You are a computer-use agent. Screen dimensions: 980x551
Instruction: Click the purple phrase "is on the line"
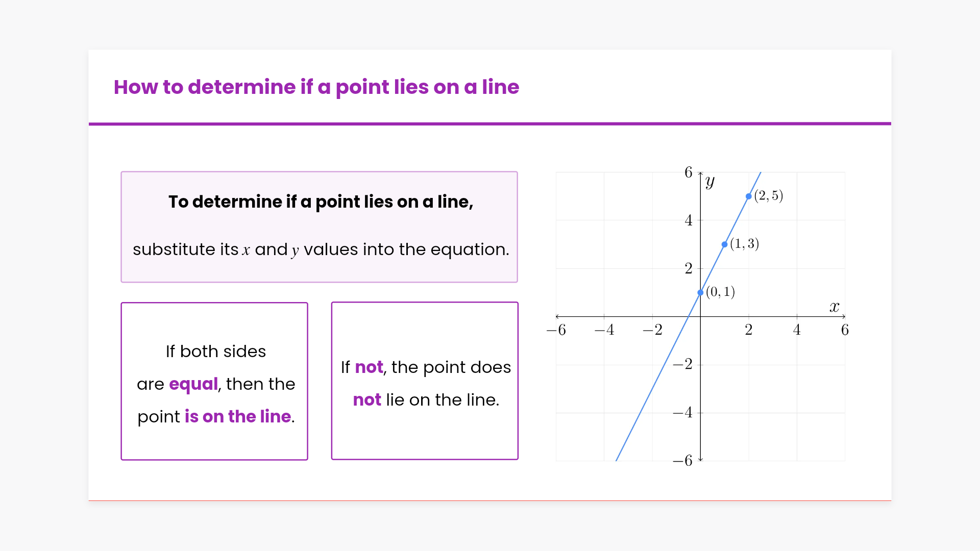[x=238, y=417]
